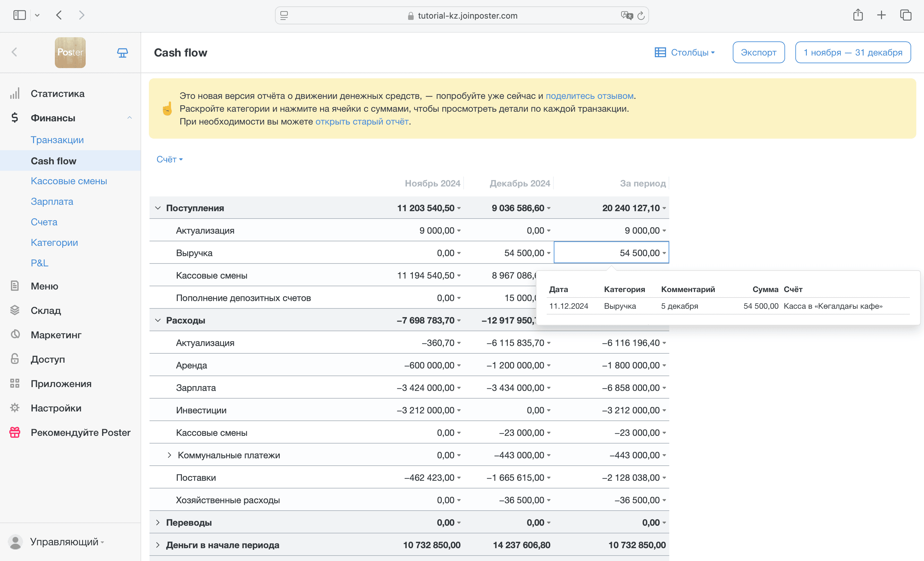924x561 pixels.
Task: Collapse the Поступления group chevron
Action: [158, 208]
